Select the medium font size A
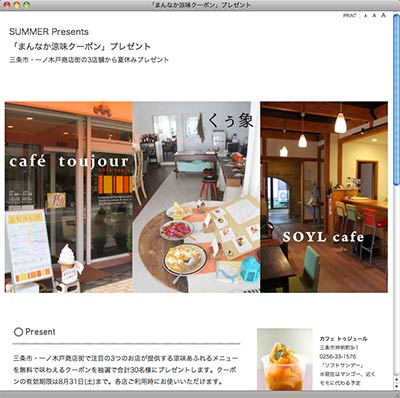Screen dimensions: 400x398 tap(374, 15)
